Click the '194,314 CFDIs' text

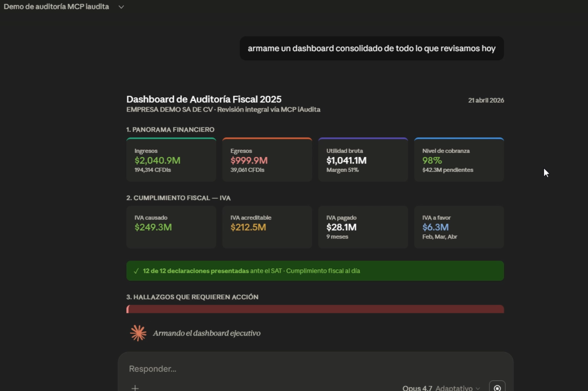pyautogui.click(x=152, y=170)
